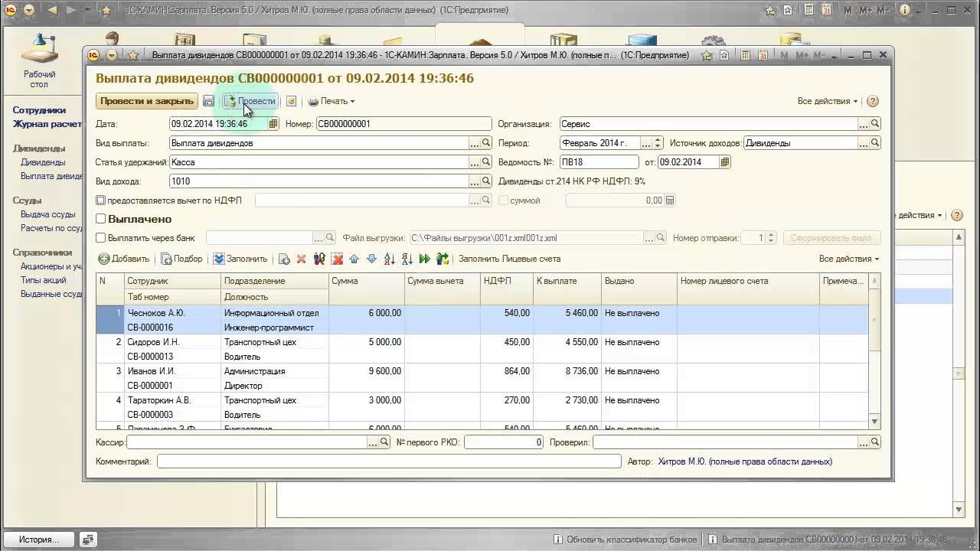Click Заполнить button
This screenshot has width=980, height=551.
[240, 259]
